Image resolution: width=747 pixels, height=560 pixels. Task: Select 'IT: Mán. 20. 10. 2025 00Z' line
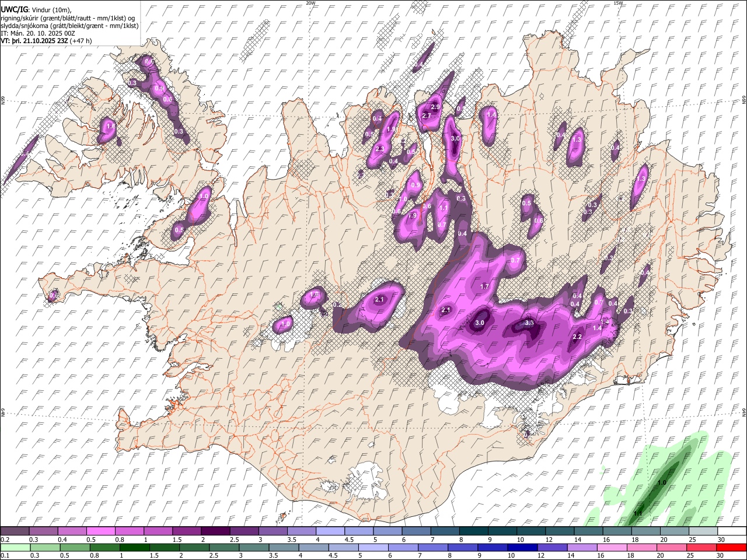pos(38,34)
